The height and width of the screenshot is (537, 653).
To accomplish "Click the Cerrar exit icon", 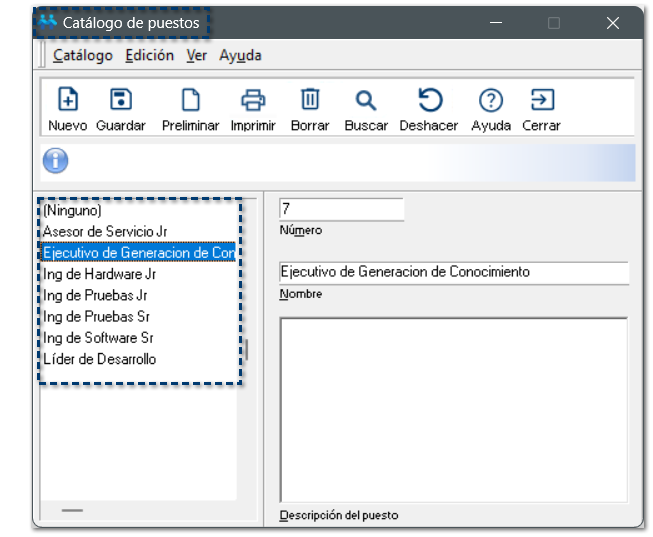I will point(541,100).
